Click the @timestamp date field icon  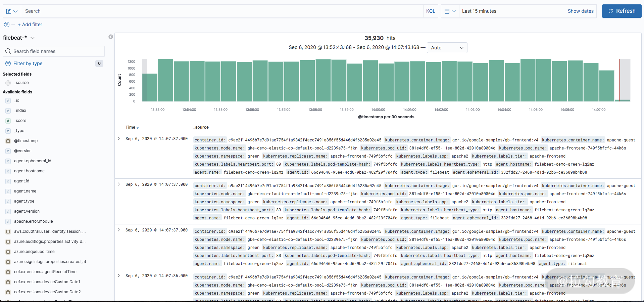[8, 141]
